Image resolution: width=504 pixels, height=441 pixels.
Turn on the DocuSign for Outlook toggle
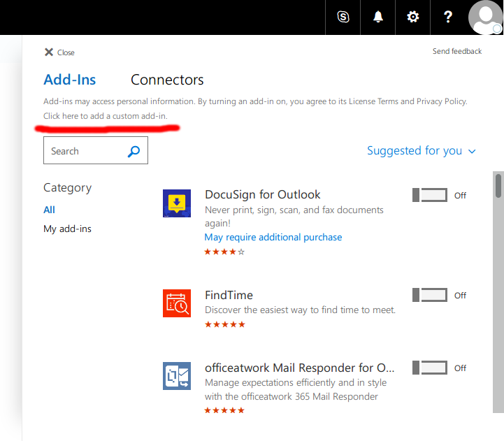click(x=430, y=195)
